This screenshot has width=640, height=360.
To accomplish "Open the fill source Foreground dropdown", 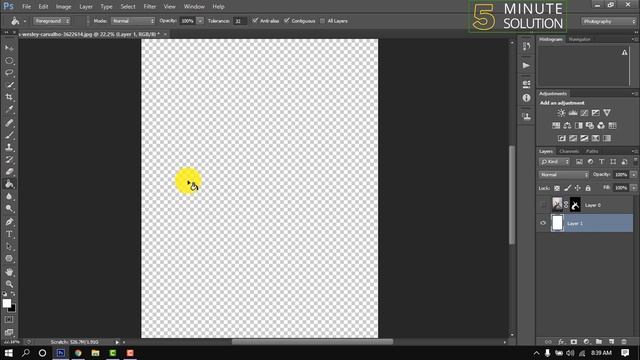I will [51, 21].
